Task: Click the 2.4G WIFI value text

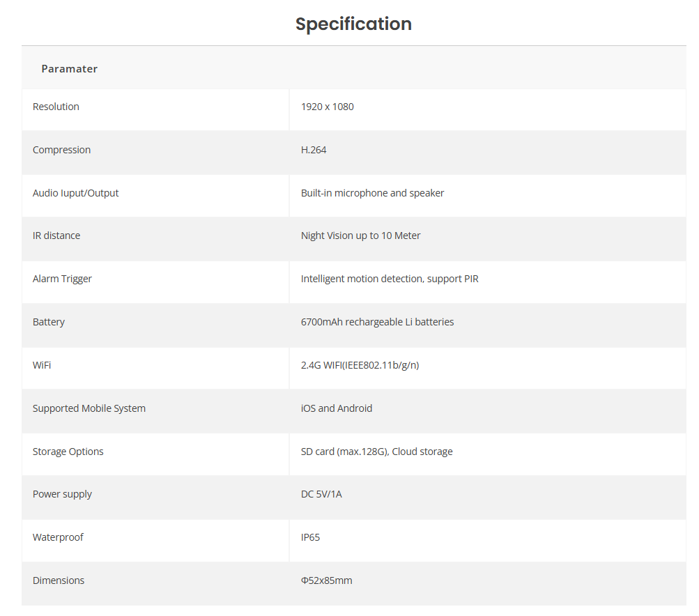Action: click(x=360, y=365)
